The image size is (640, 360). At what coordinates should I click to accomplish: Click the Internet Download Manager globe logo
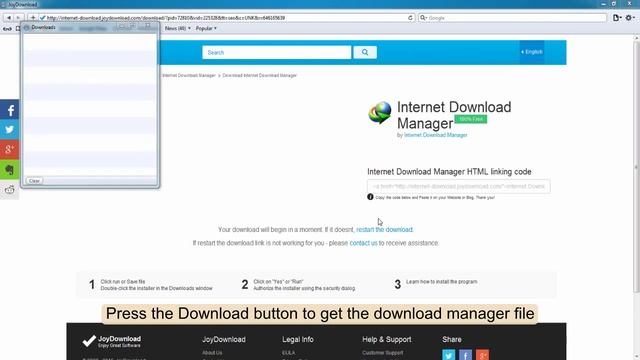point(380,113)
